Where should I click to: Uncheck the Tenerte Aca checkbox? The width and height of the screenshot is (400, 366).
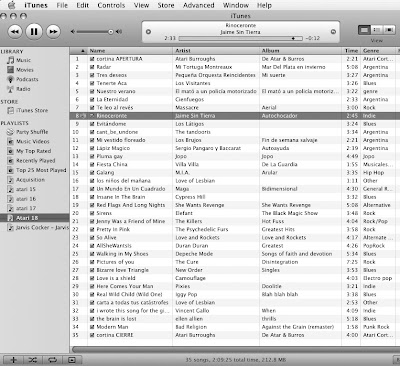pyautogui.click(x=92, y=83)
